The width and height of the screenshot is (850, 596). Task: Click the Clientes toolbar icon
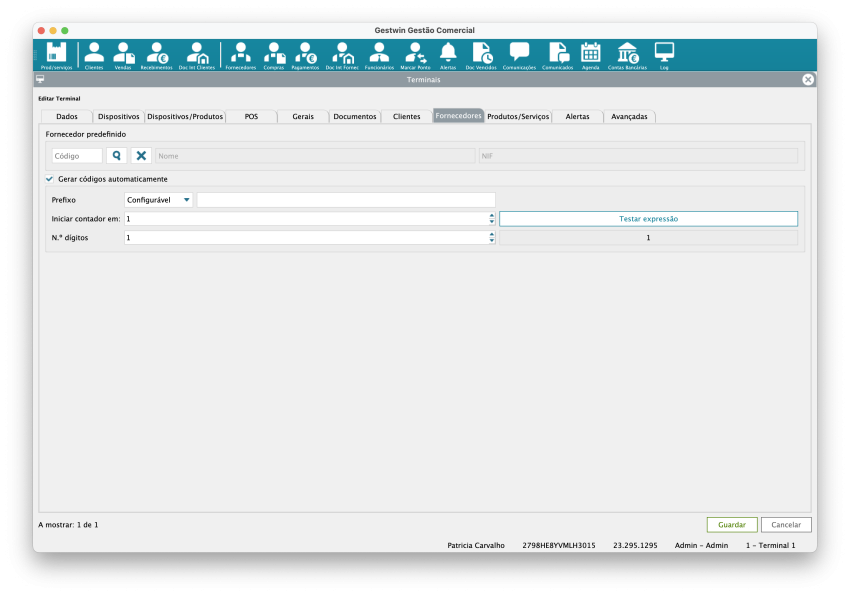pyautogui.click(x=94, y=55)
